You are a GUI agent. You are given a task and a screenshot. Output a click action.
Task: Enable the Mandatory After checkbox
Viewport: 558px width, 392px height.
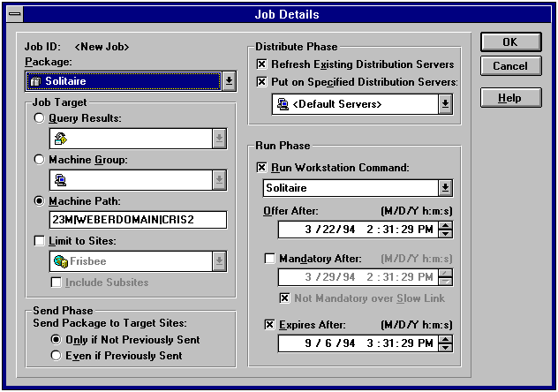coord(271,260)
